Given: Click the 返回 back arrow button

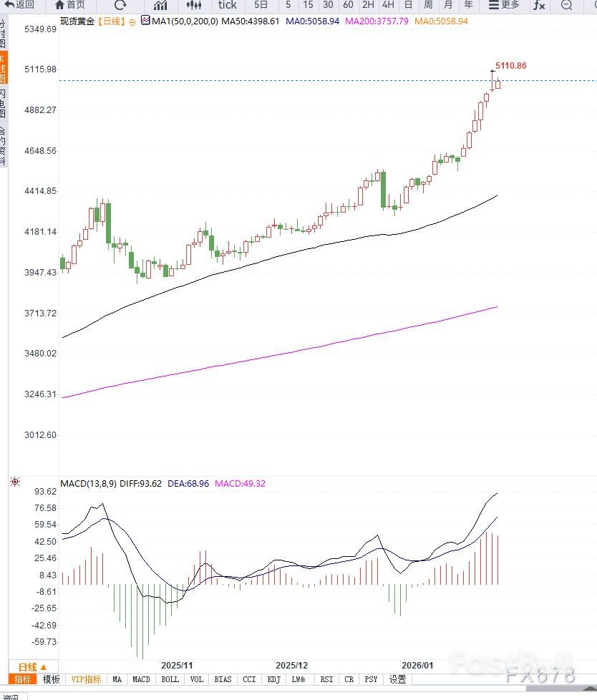Looking at the screenshot, I should 19,5.
